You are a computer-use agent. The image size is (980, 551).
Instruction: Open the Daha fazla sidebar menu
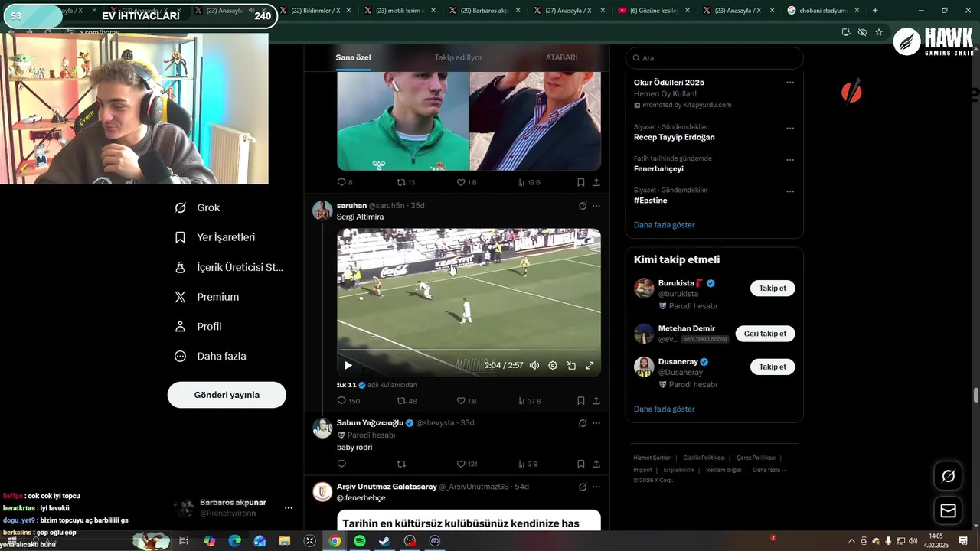[x=211, y=356]
